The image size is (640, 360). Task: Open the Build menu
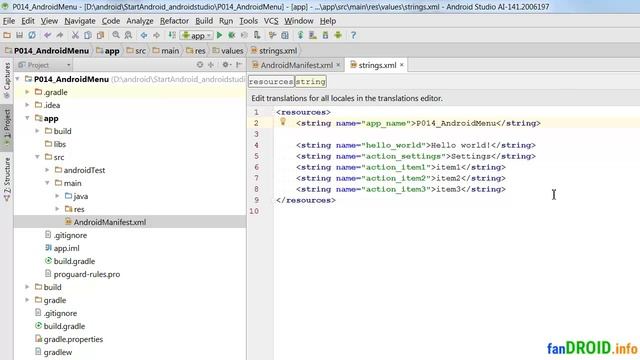click(x=204, y=21)
